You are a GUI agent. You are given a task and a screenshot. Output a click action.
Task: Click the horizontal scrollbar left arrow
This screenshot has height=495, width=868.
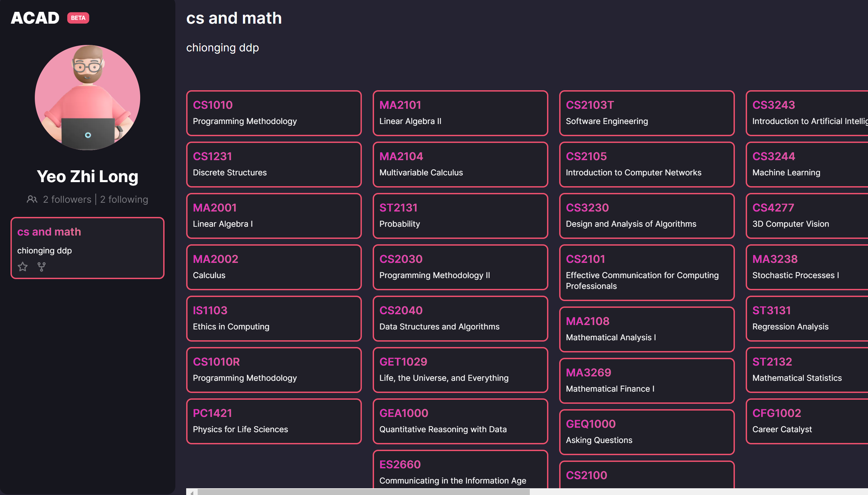pos(192,492)
